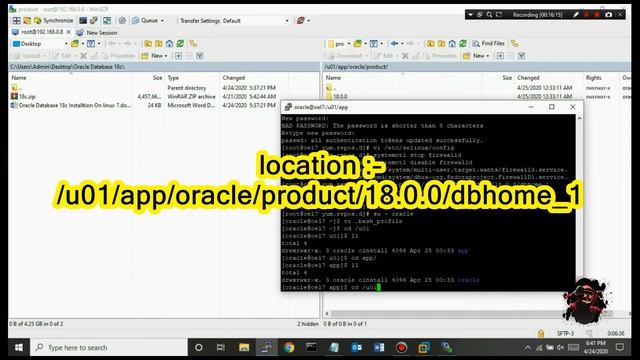
Task: Refresh the local panel
Action: [180, 44]
